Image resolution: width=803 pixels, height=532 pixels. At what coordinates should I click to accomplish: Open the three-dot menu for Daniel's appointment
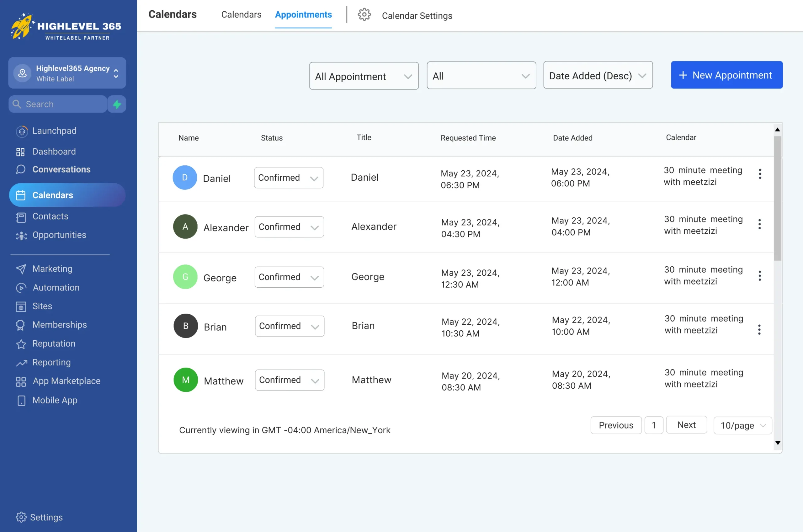(760, 174)
